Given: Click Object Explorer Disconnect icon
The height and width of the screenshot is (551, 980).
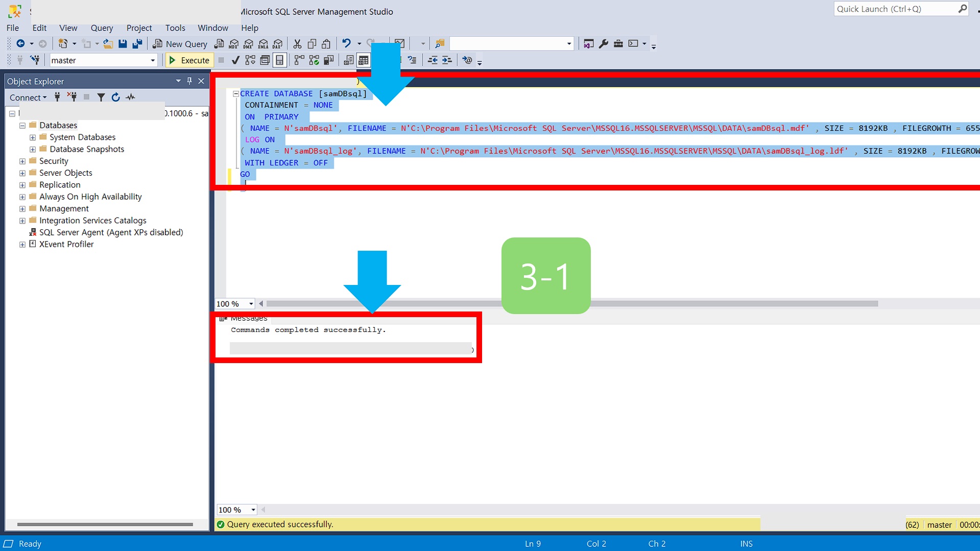Looking at the screenshot, I should (x=72, y=97).
